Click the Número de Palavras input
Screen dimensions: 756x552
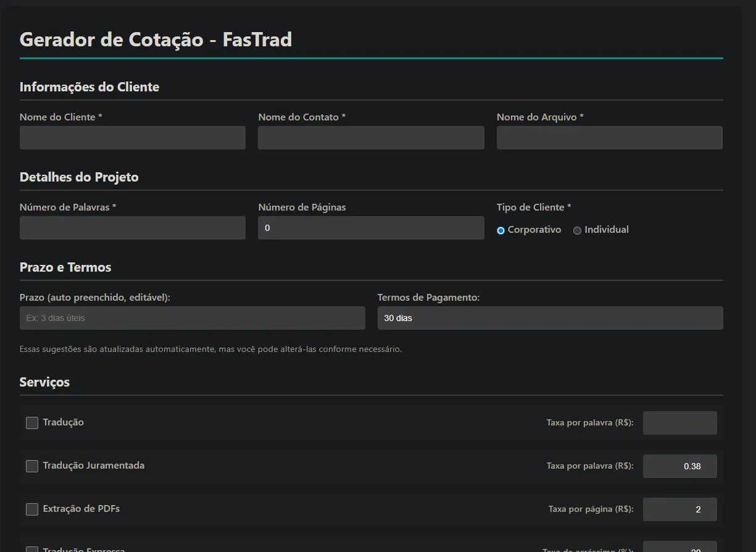coord(133,228)
